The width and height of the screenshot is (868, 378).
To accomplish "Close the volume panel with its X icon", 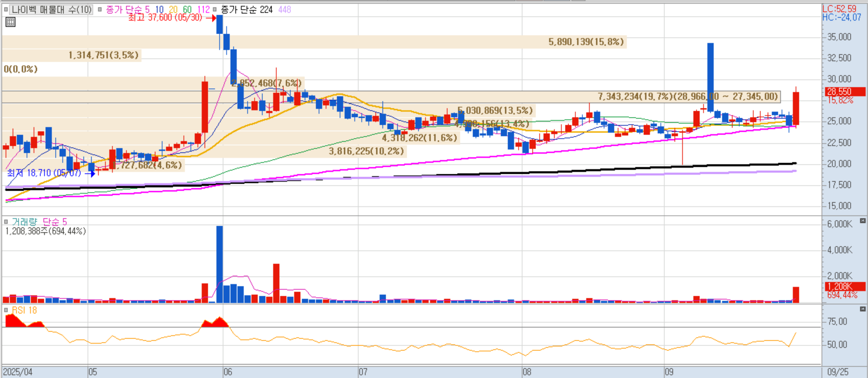I will [862, 221].
